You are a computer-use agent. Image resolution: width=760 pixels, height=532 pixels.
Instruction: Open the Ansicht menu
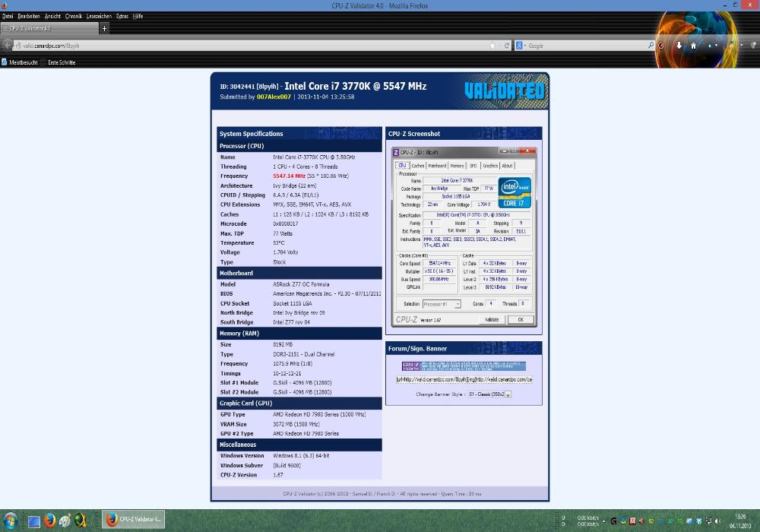point(53,16)
